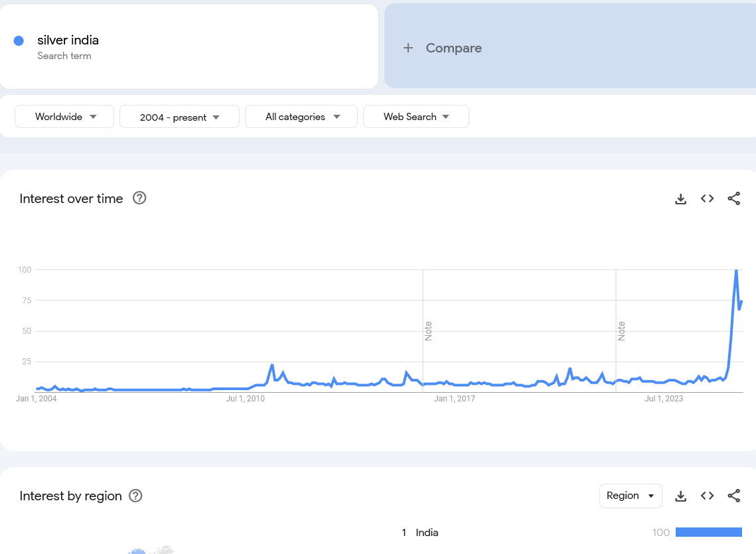Open help for Interest over time
Screen dimensions: 756x554
(x=139, y=198)
